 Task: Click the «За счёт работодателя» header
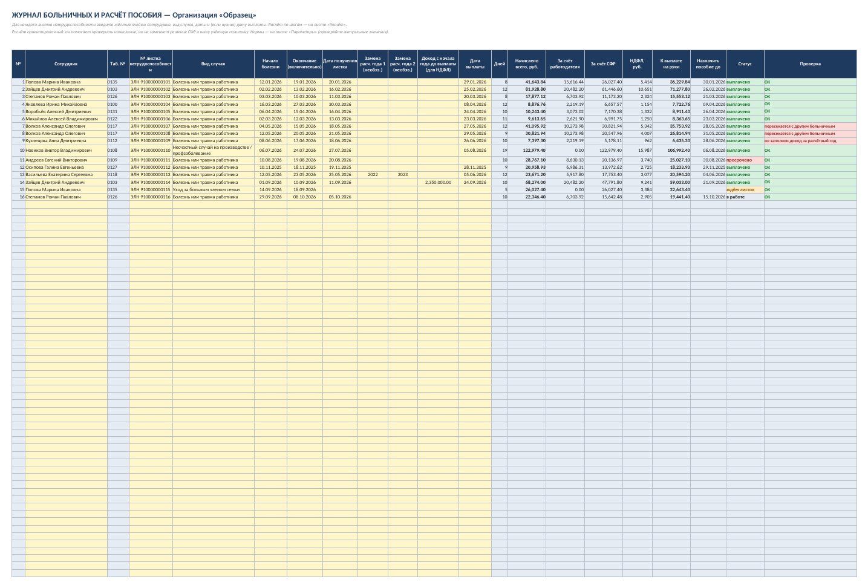[565, 64]
